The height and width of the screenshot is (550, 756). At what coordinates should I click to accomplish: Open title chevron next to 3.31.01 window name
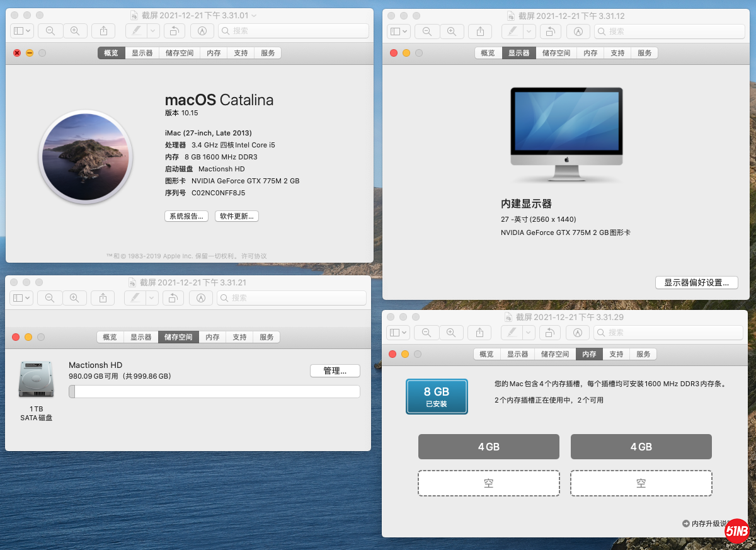click(x=254, y=16)
